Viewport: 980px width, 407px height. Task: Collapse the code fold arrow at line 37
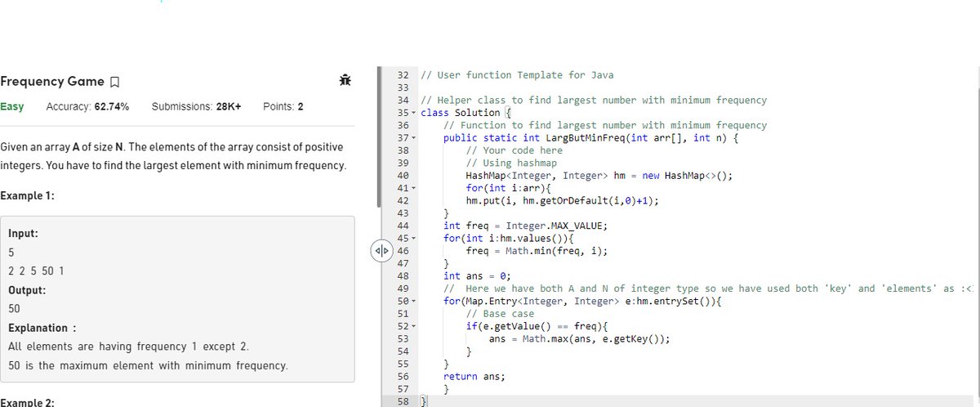click(x=414, y=138)
